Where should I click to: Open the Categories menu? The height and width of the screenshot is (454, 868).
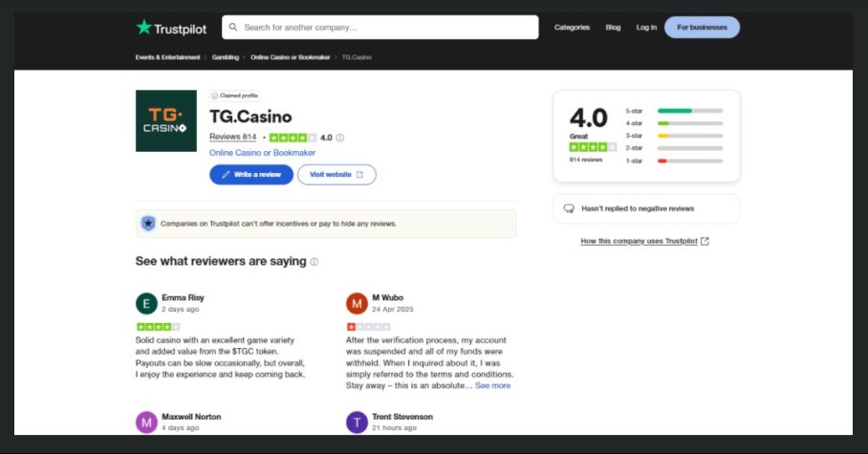572,28
